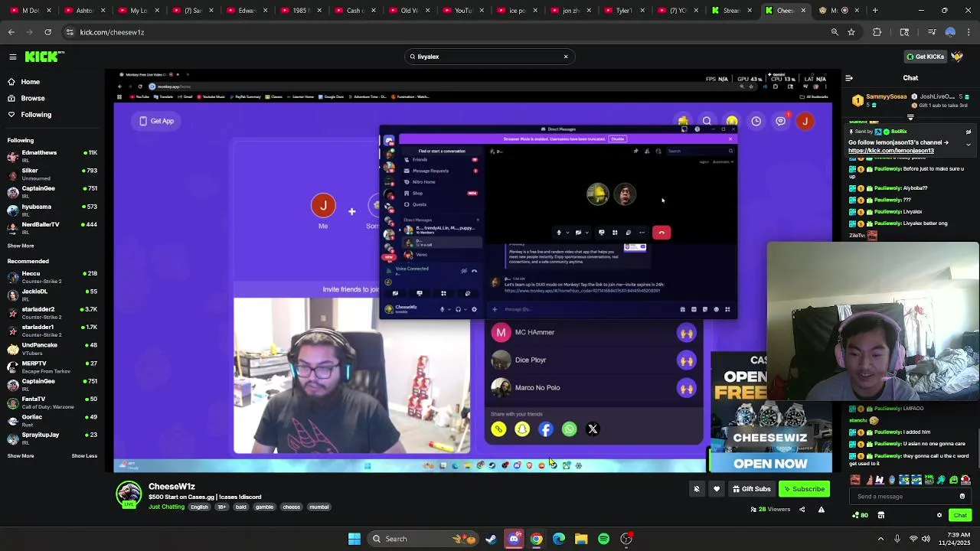Open the browser extensions puzzle icon
The width and height of the screenshot is (980, 551).
(x=877, y=32)
